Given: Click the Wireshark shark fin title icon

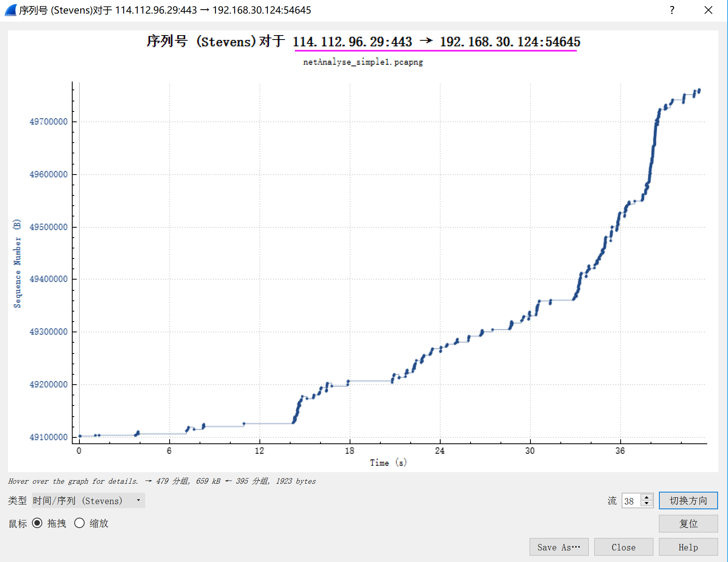Looking at the screenshot, I should 11,10.
